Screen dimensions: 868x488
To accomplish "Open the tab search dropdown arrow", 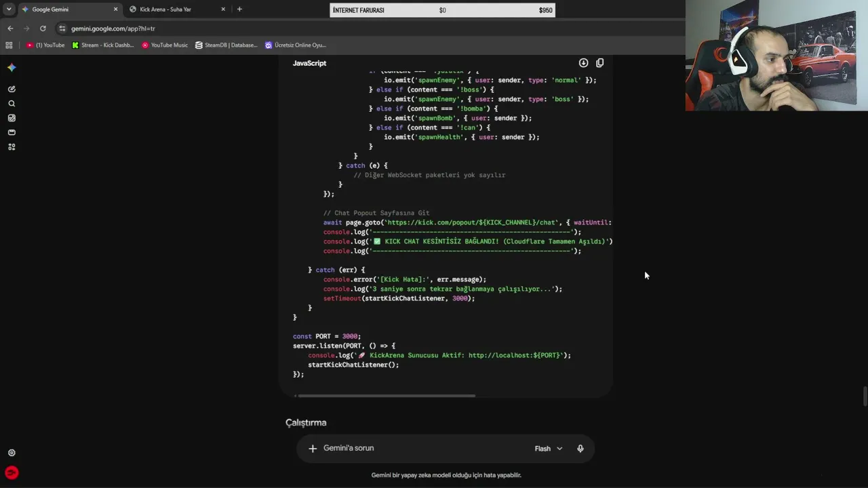I will [9, 9].
